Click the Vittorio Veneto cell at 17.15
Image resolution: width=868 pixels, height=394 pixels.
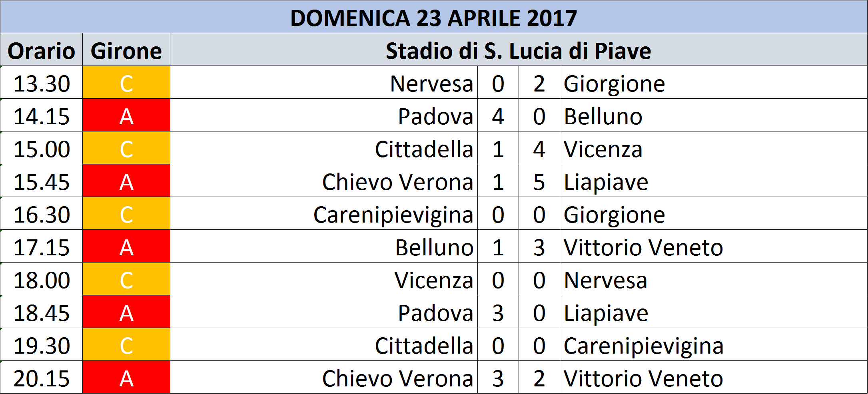pos(714,246)
